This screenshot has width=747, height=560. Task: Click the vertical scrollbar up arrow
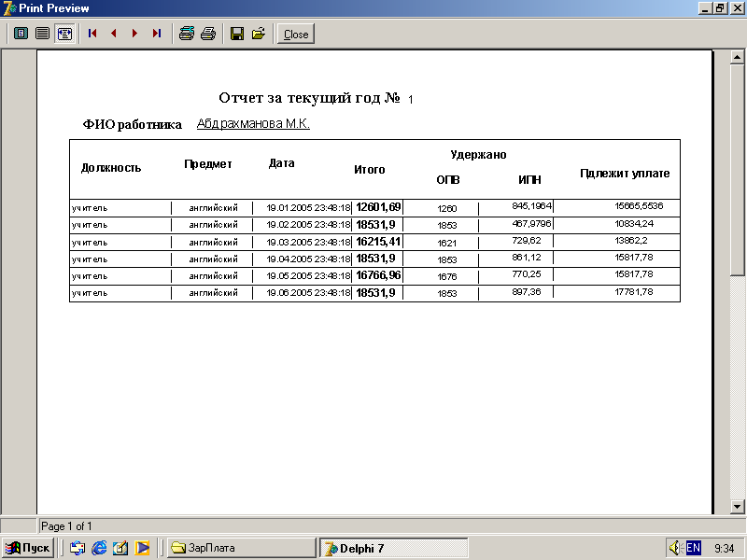coord(737,58)
